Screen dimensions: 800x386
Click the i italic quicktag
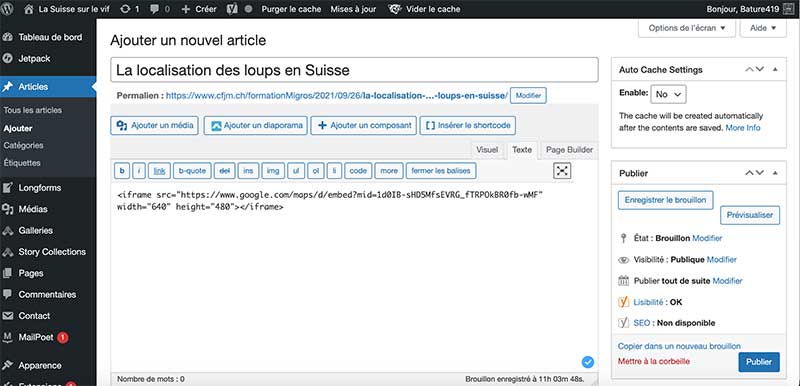pyautogui.click(x=139, y=171)
